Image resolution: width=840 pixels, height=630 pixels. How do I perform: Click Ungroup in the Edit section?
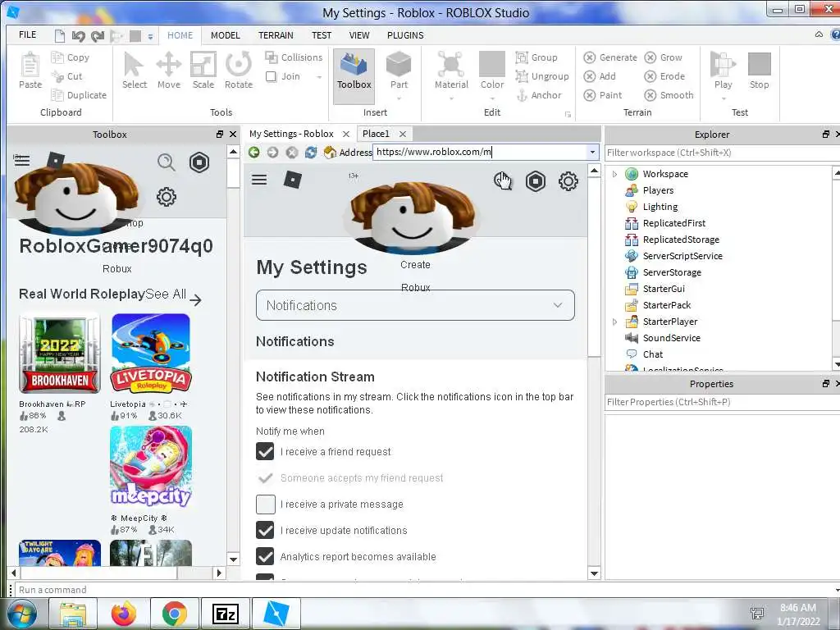[x=542, y=76]
